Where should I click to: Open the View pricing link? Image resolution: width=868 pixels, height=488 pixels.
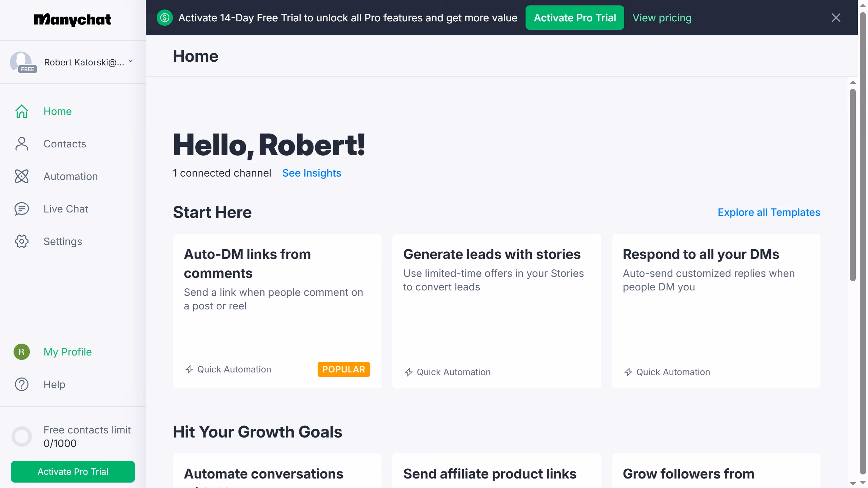[x=662, y=18]
